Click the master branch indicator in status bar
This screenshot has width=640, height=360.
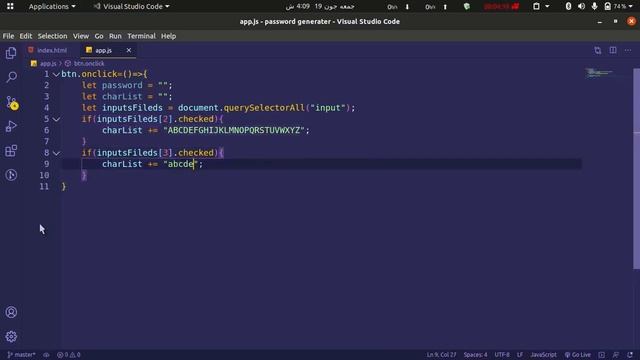pos(21,355)
